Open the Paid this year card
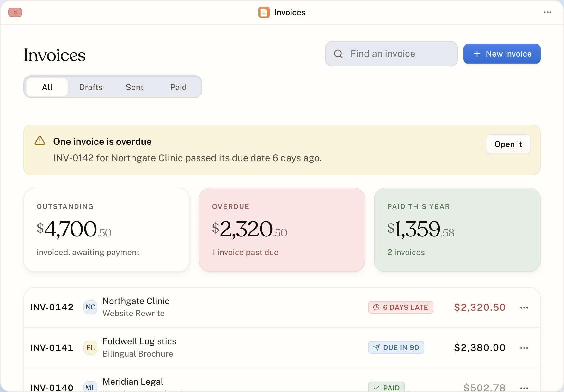Screen dimensions: 564x392 (x=457, y=230)
